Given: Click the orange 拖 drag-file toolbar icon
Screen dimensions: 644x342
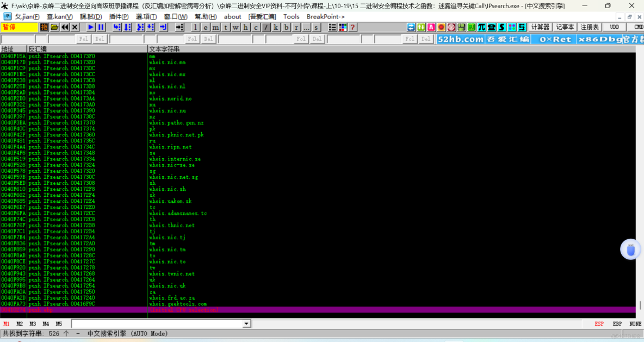Looking at the screenshot, I should [x=44, y=28].
